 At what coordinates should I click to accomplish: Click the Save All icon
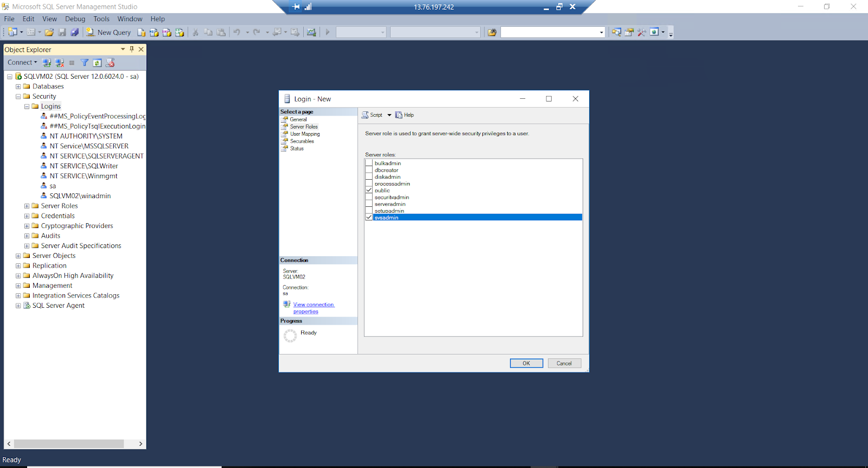coord(74,32)
